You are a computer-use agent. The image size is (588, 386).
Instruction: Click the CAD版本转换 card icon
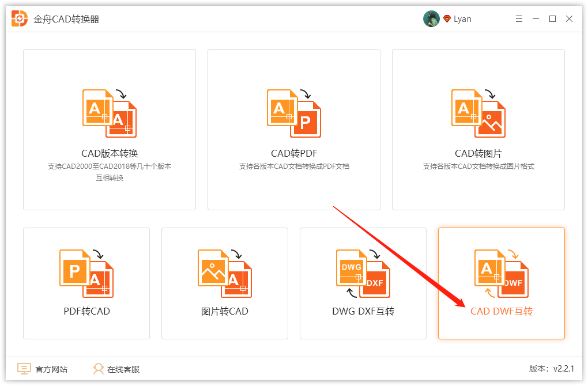(x=110, y=113)
